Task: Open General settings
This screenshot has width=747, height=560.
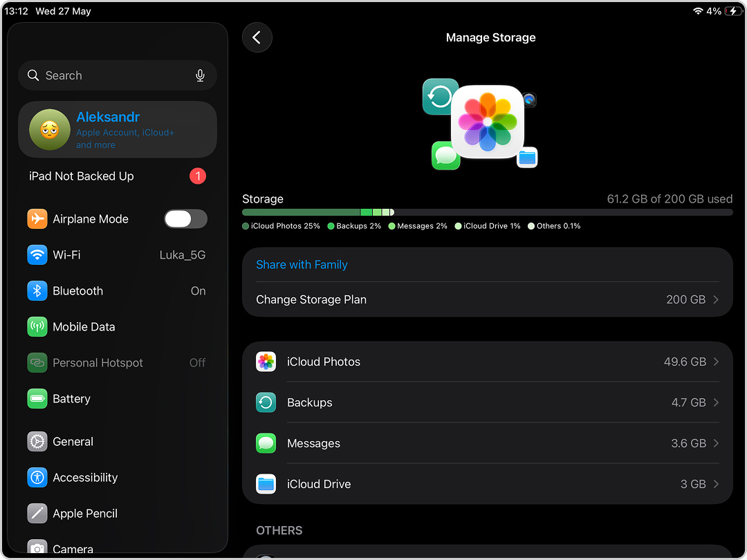Action: [117, 441]
